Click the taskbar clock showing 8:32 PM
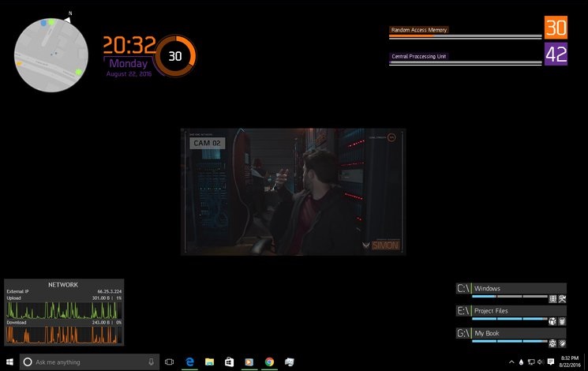The image size is (588, 371). tap(569, 362)
